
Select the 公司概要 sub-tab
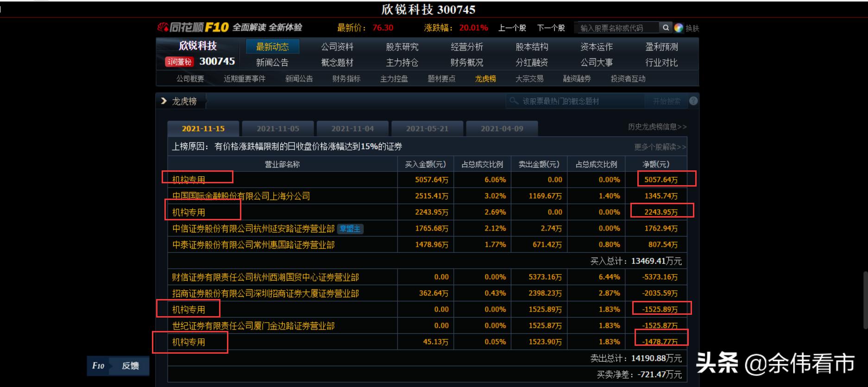pyautogui.click(x=190, y=79)
